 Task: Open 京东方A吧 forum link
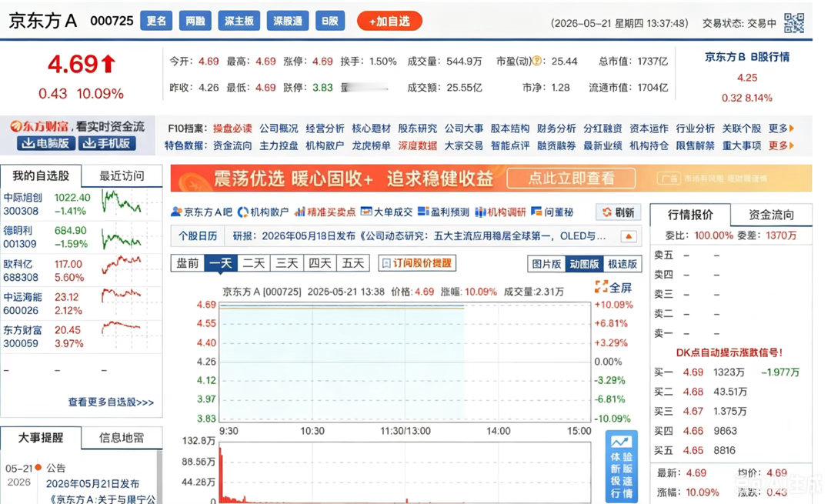(202, 212)
